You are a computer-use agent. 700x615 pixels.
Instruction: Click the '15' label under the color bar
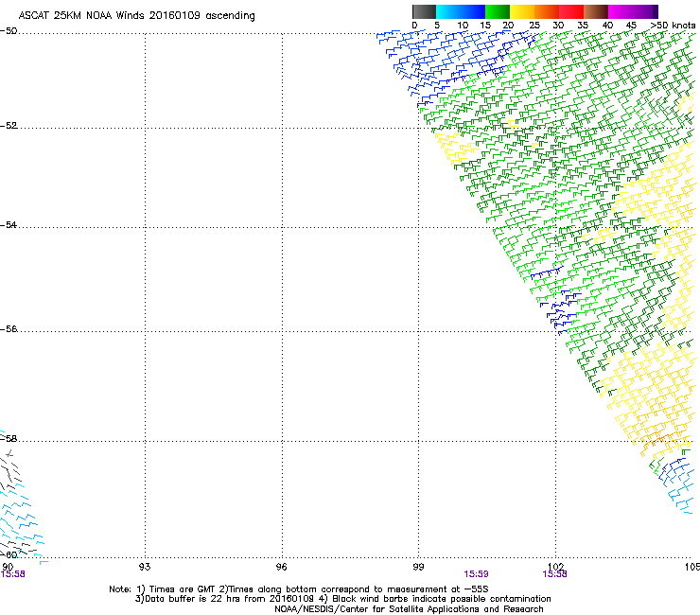(485, 26)
